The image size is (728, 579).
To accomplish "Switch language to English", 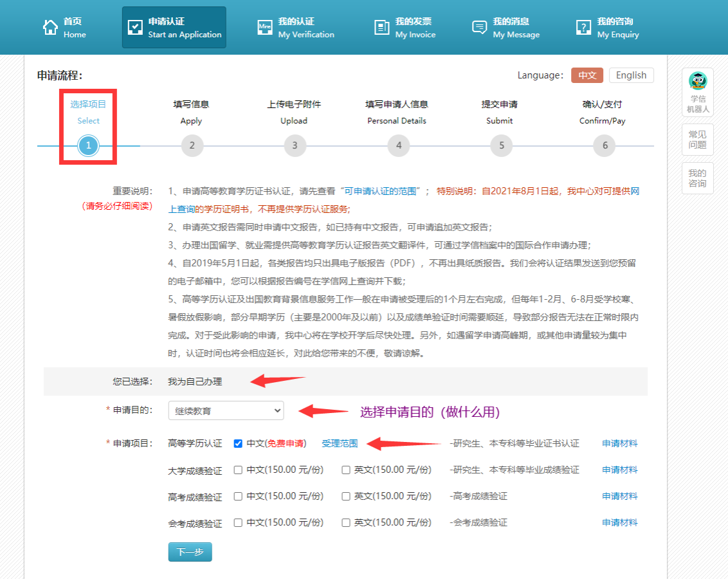I will 631,75.
